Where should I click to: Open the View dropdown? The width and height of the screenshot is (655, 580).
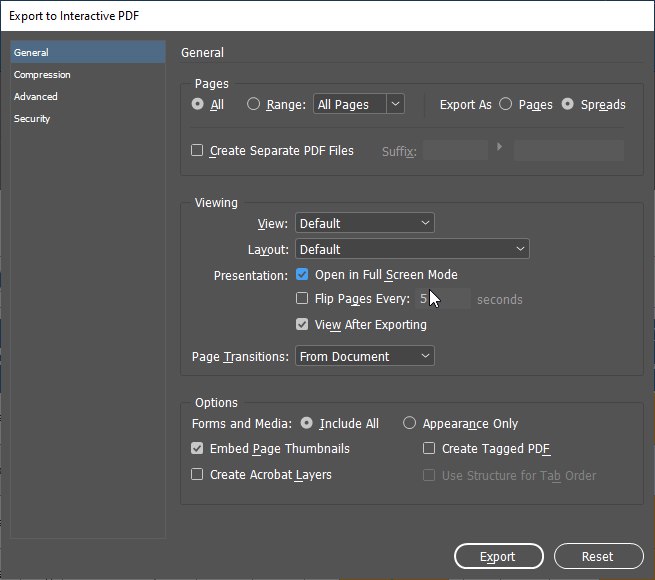click(365, 223)
